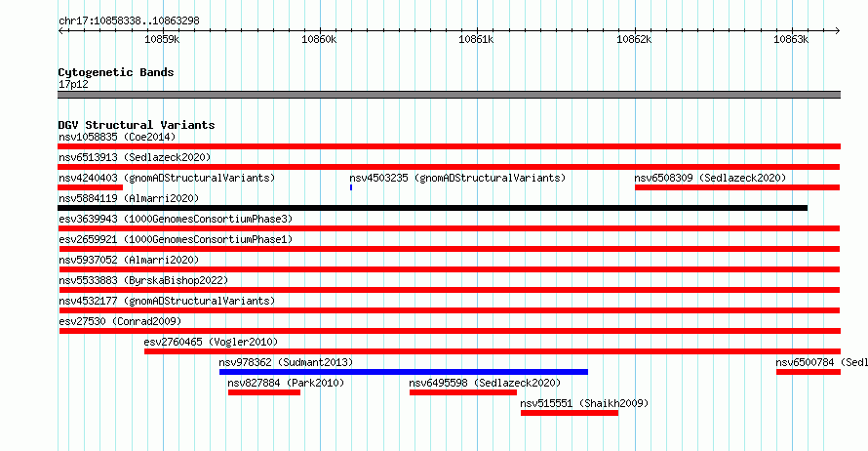Viewport: 868px width, 451px height.
Task: Click the chr17:10858338..10863298 coordinate text
Action: click(129, 20)
